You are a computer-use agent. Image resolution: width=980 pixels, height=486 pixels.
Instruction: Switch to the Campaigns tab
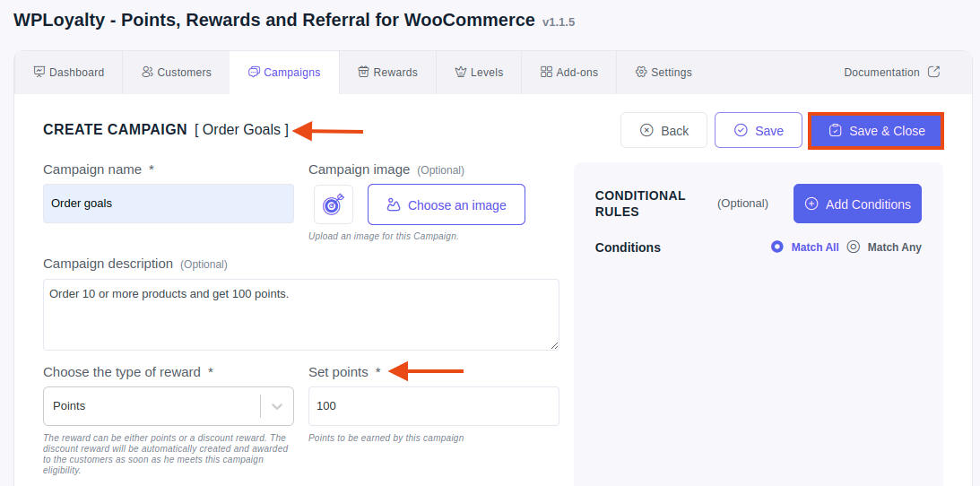[284, 73]
